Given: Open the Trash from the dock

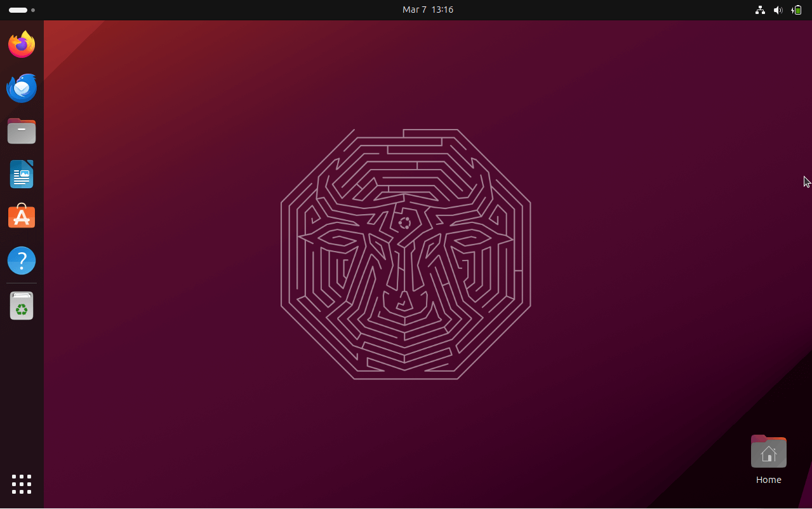Looking at the screenshot, I should tap(21, 305).
